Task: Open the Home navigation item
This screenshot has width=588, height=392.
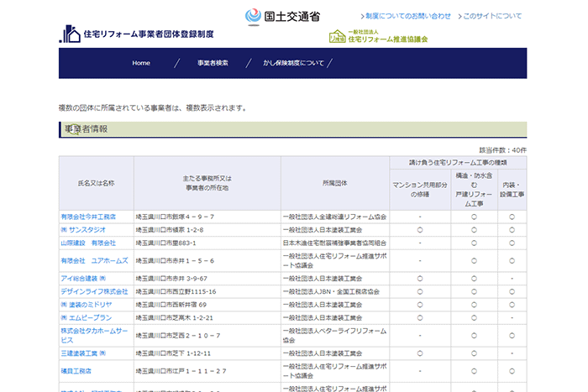Action: [x=141, y=63]
